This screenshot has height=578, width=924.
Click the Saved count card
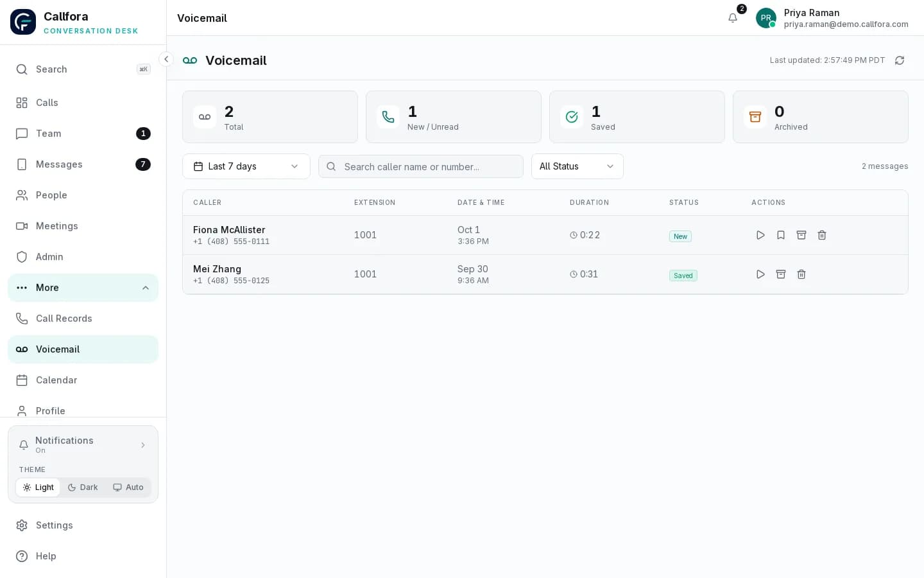[x=637, y=117]
